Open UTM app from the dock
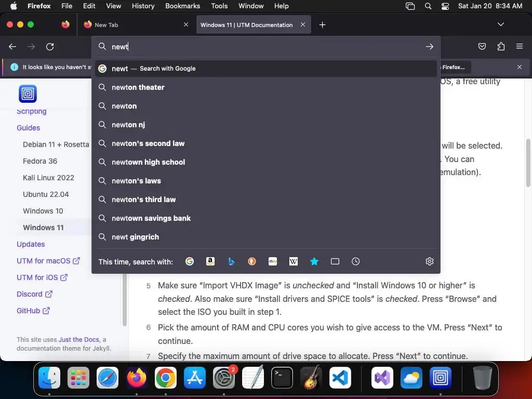The height and width of the screenshot is (399, 532). coord(441,378)
